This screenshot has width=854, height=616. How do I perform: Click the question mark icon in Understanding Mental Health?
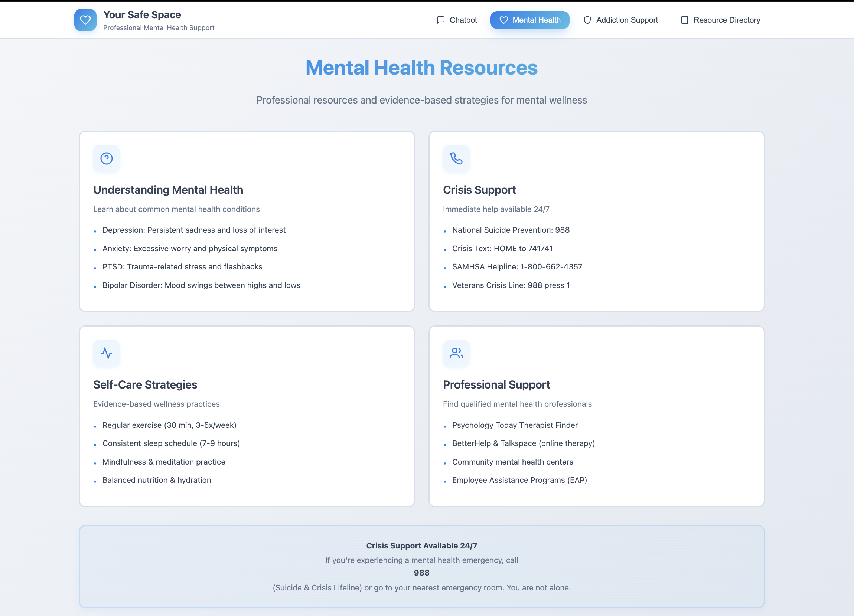pyautogui.click(x=107, y=158)
